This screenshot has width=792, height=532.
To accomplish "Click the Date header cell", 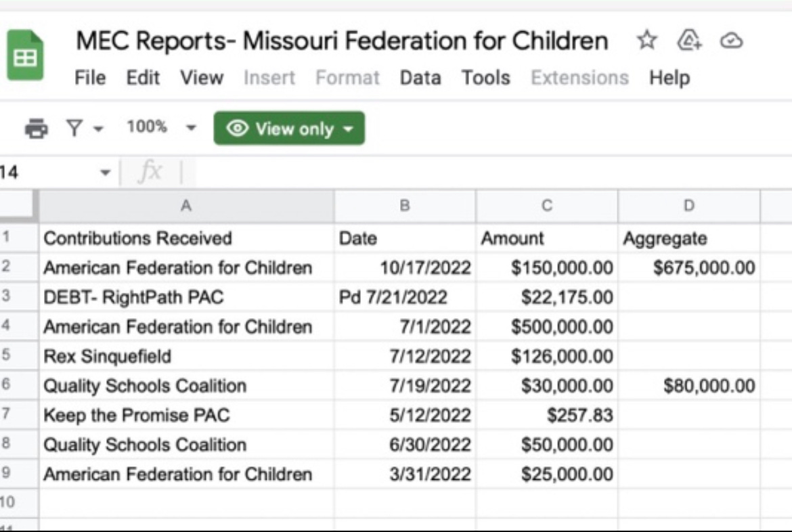I will (405, 238).
